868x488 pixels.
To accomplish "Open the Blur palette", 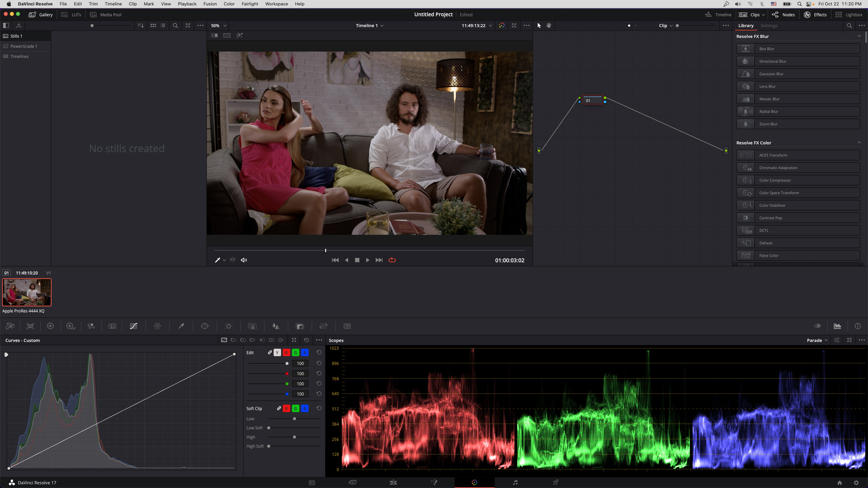I will (276, 326).
